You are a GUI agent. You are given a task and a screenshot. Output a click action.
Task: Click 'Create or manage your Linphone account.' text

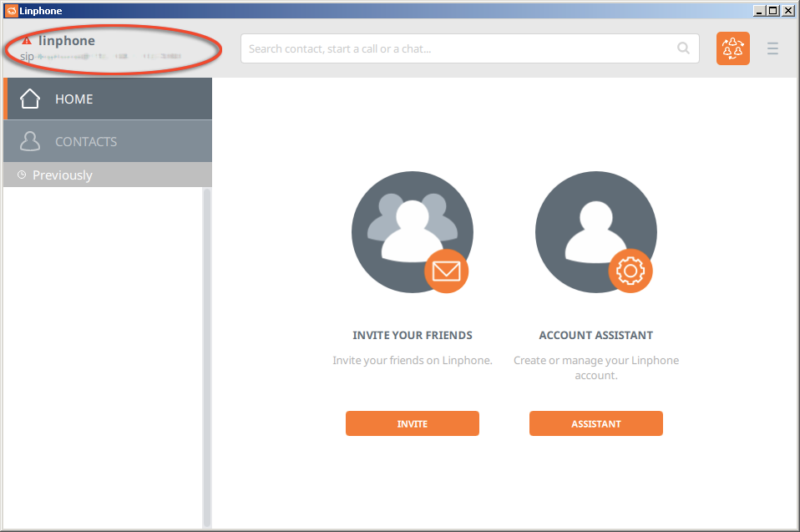coord(596,367)
